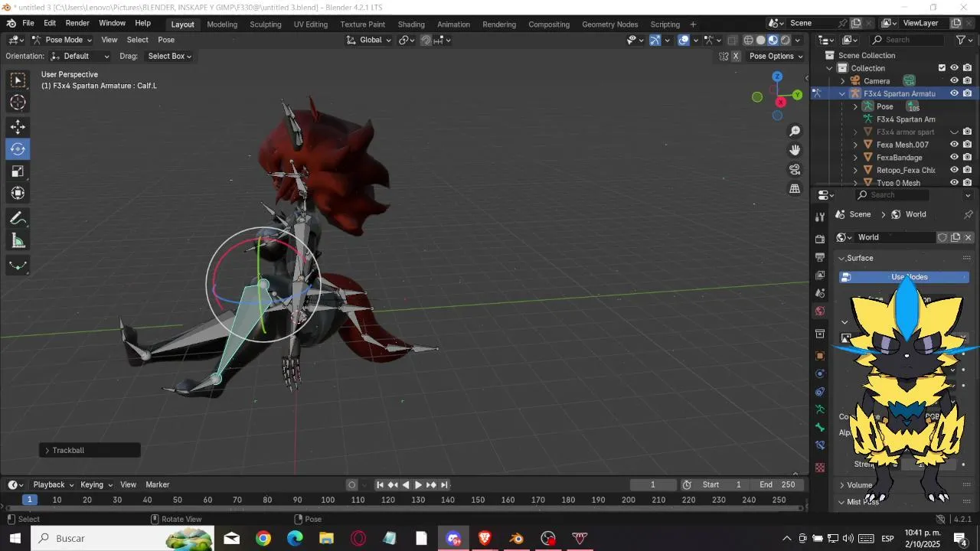Image resolution: width=980 pixels, height=551 pixels.
Task: Activate the Transform tool
Action: [x=18, y=194]
